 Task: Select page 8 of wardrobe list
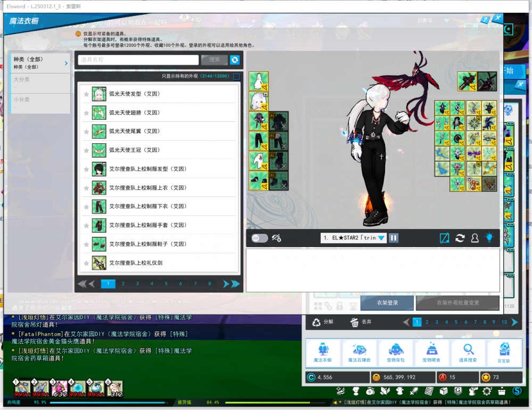[210, 284]
